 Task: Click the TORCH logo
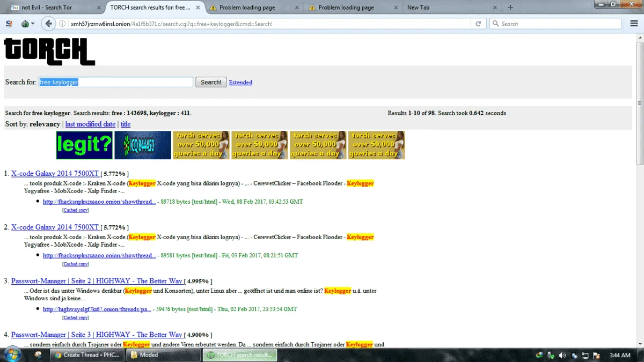pyautogui.click(x=49, y=51)
